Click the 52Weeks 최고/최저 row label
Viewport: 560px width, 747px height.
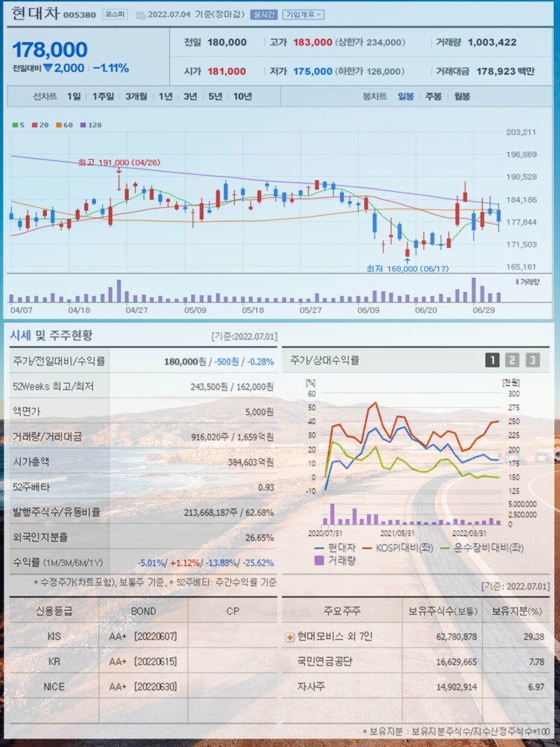pos(53,386)
